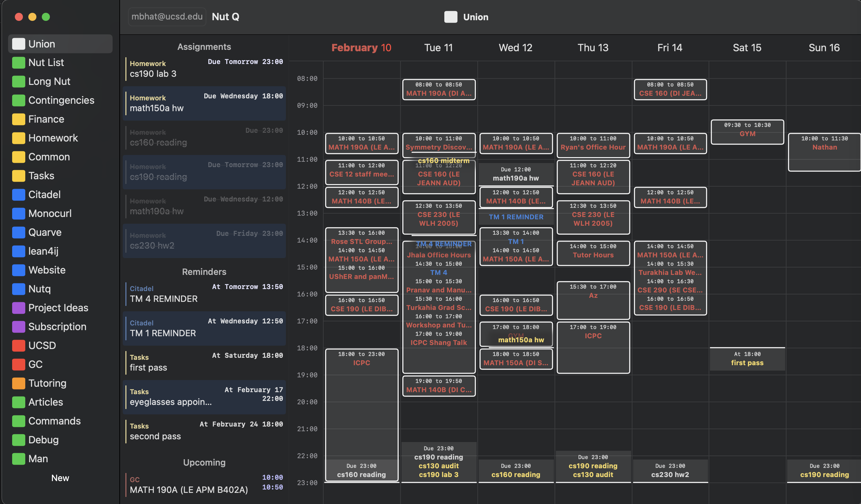Click the yellow Homework list icon

pyautogui.click(x=19, y=138)
